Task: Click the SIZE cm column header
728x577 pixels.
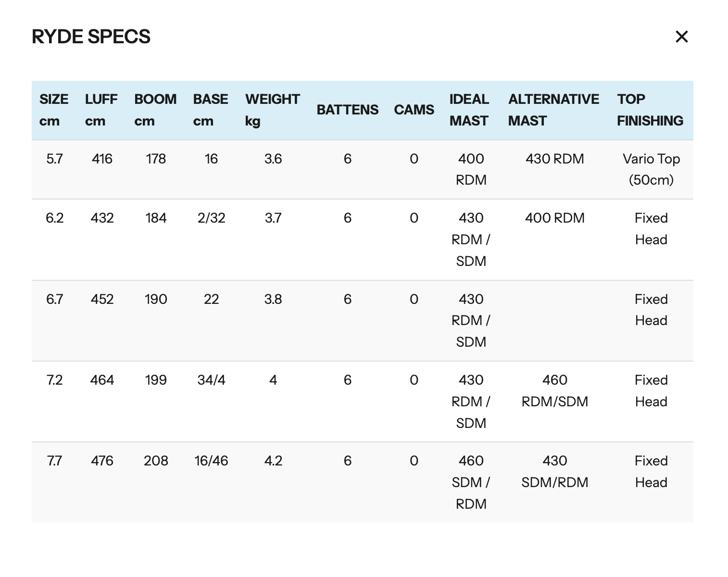Action: [x=53, y=110]
